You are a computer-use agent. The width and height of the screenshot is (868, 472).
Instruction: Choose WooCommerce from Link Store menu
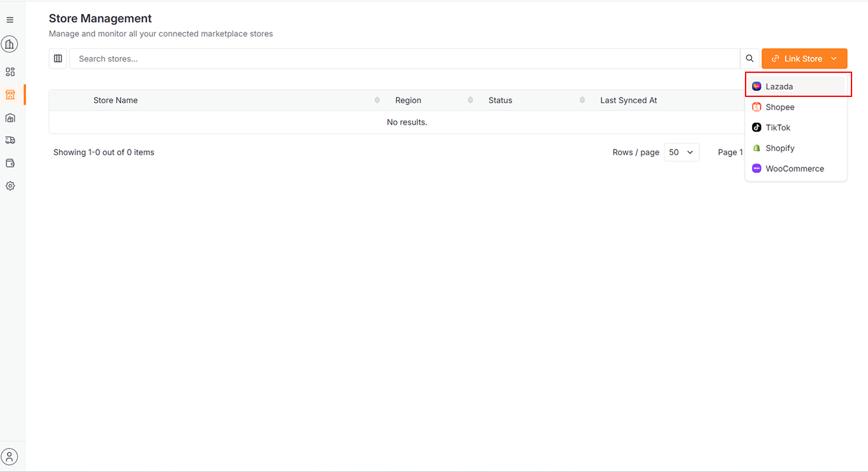coord(794,169)
